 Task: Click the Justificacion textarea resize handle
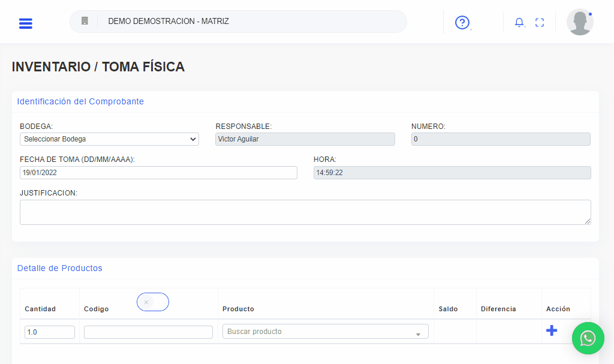point(588,221)
